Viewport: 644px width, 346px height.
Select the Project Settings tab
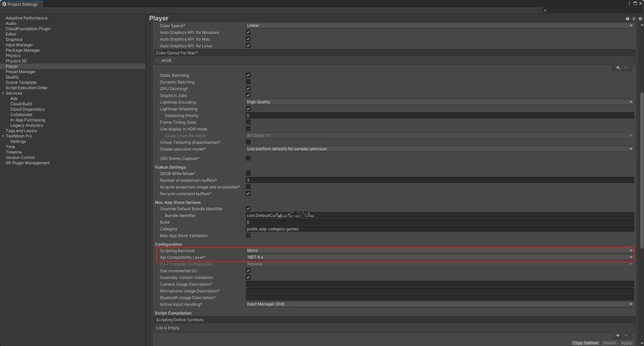pyautogui.click(x=21, y=4)
